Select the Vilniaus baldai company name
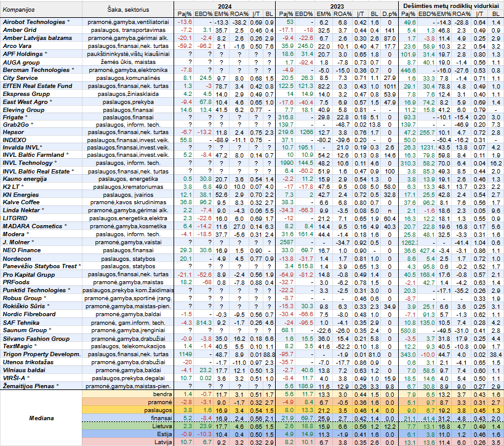 24,370
